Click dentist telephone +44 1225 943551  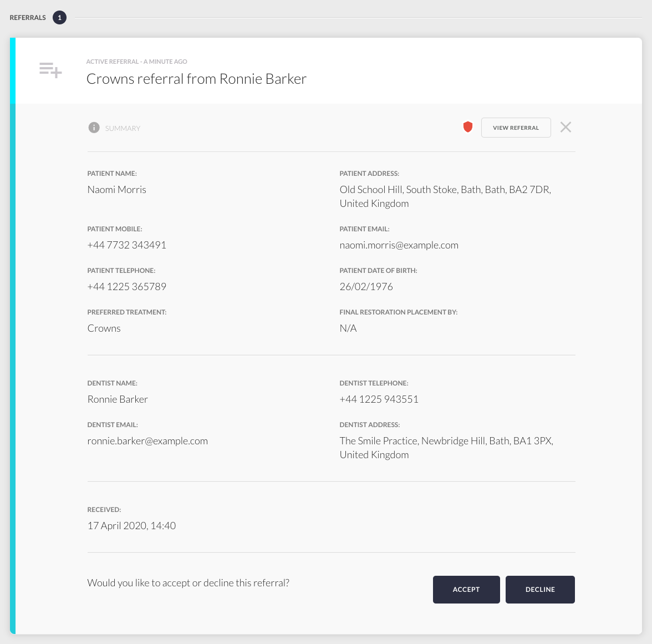pos(379,399)
